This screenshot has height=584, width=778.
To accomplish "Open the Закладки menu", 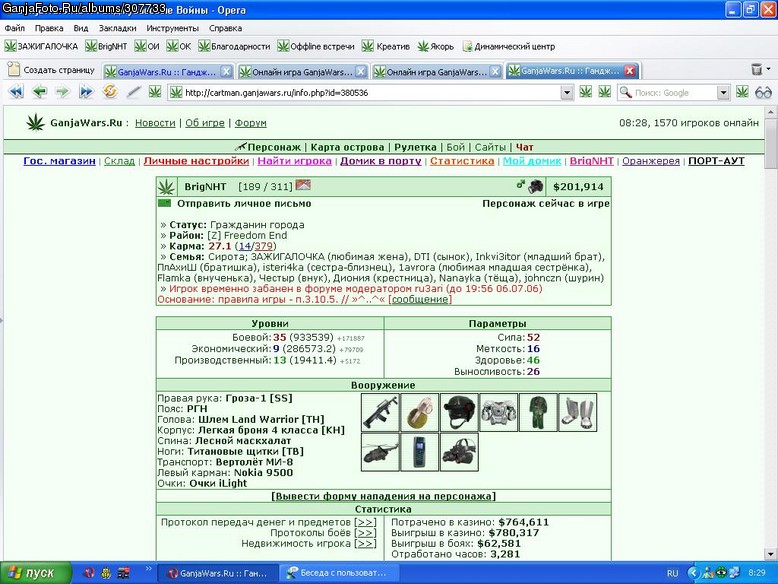I will [117, 28].
